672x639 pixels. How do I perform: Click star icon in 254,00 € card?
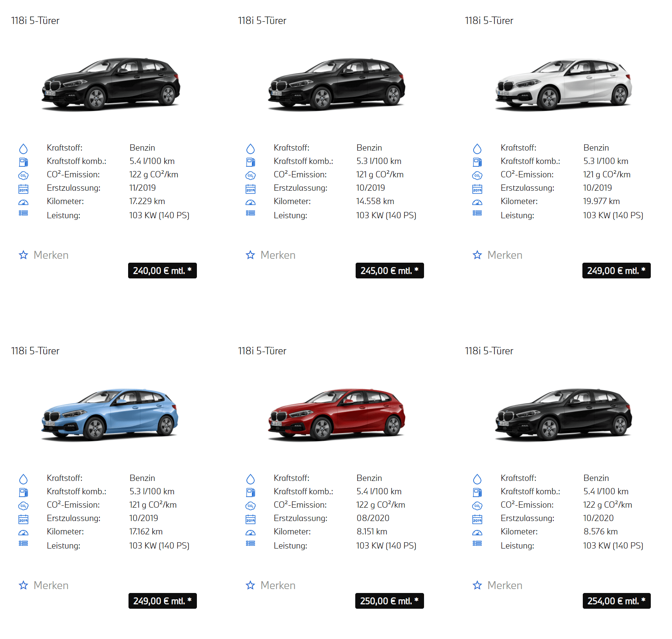[477, 585]
